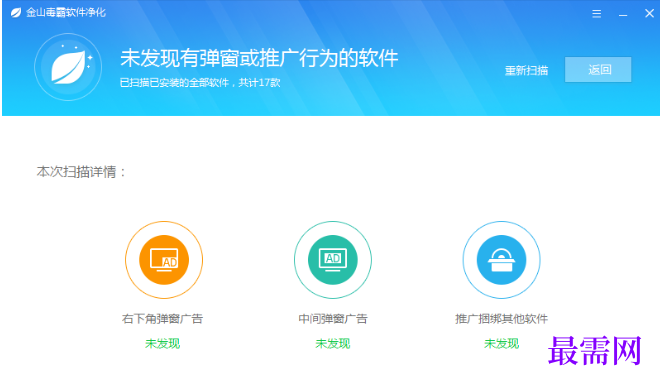Click the small leaf icon in title bar
This screenshot has height=382, width=660.
16,13
